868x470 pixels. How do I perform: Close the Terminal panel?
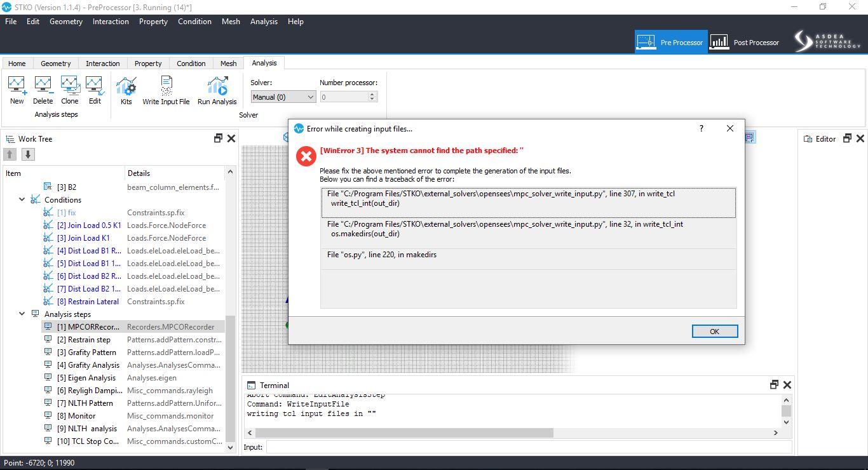coord(787,385)
